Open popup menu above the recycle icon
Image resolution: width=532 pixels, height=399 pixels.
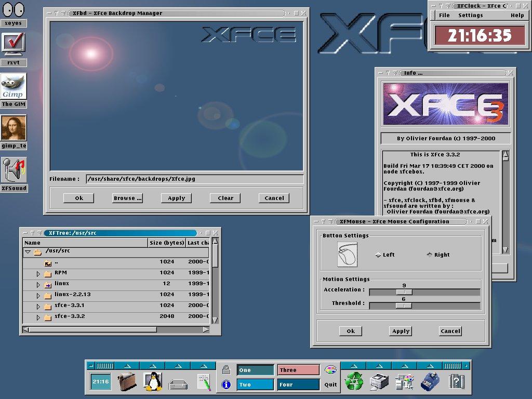pos(354,366)
